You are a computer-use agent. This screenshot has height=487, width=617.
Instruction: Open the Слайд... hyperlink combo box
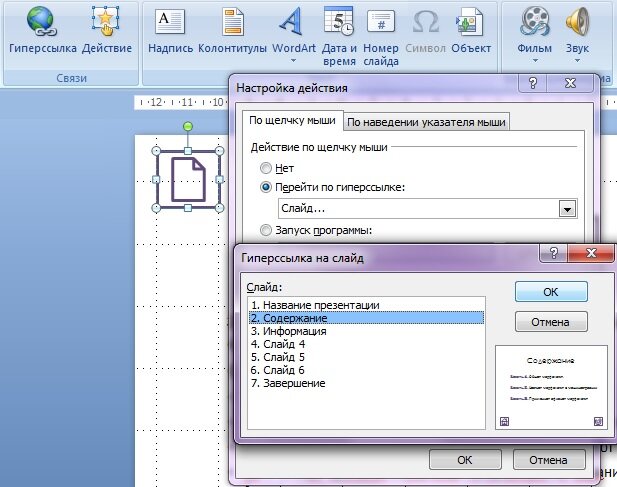click(x=428, y=208)
